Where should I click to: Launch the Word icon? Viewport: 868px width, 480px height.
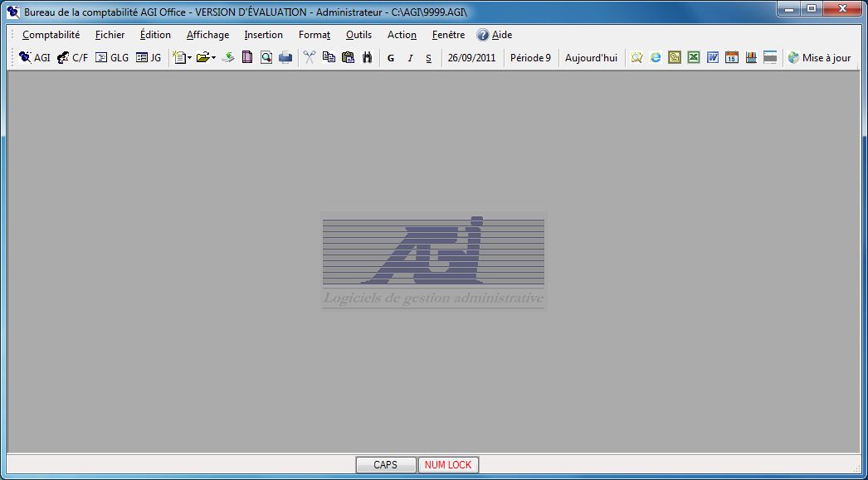[x=713, y=57]
